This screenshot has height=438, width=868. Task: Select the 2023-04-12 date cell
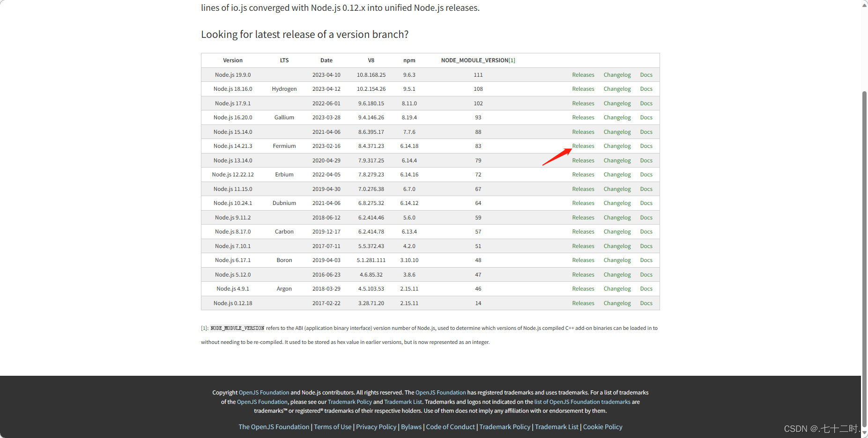coord(326,89)
